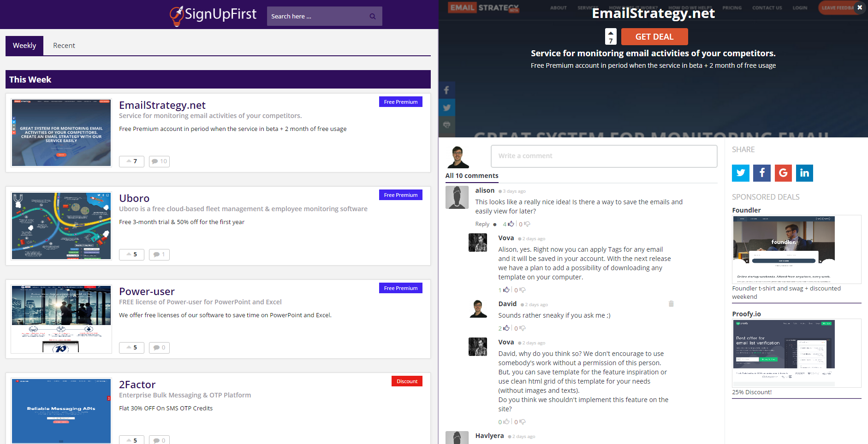Dislike Vova's second reply
Screen dimensions: 868x444
pos(523,422)
